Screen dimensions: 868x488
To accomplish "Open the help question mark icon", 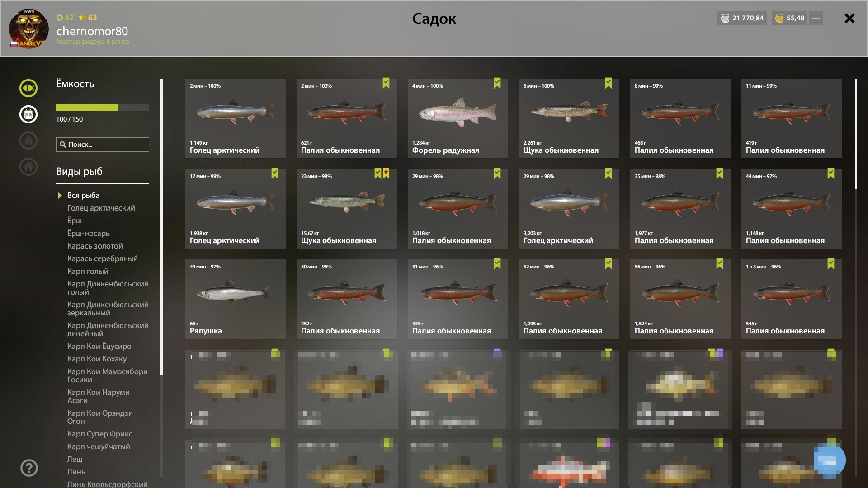I will click(x=29, y=468).
